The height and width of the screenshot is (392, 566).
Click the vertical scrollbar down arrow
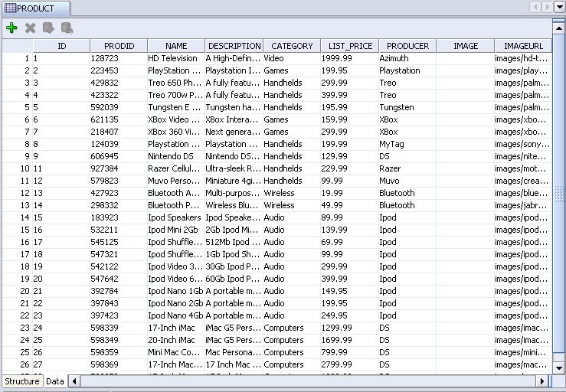click(559, 368)
